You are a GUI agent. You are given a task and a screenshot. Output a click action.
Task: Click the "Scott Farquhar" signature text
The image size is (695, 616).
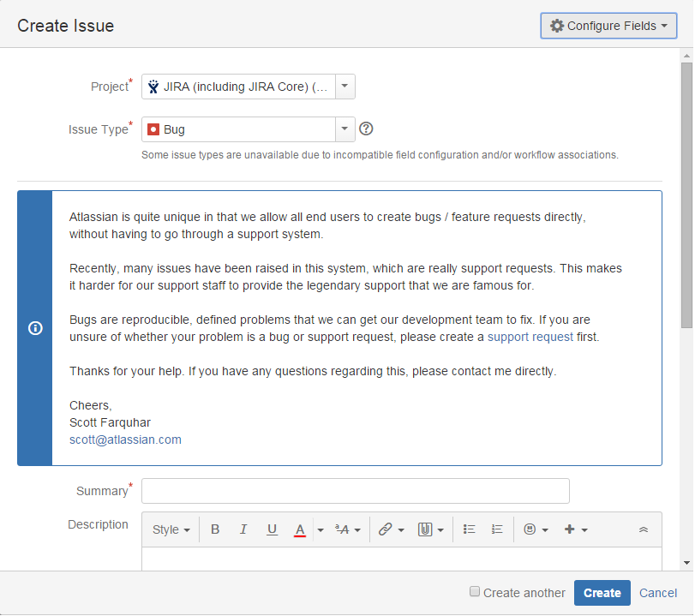click(110, 422)
